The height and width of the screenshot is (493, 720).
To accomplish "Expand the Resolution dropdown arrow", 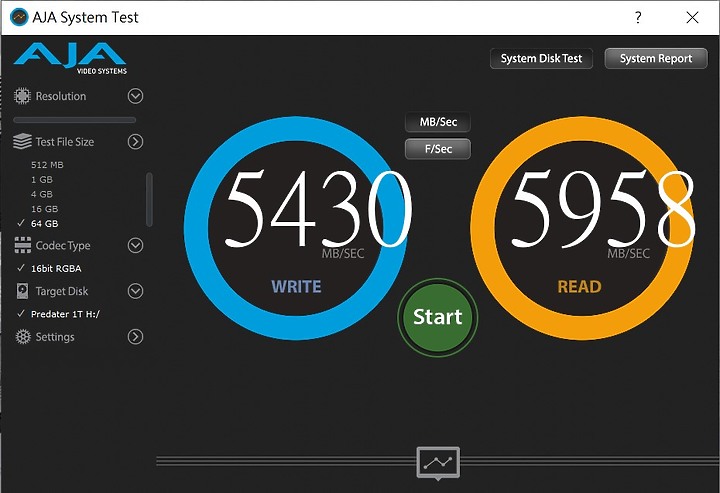I will 135,96.
